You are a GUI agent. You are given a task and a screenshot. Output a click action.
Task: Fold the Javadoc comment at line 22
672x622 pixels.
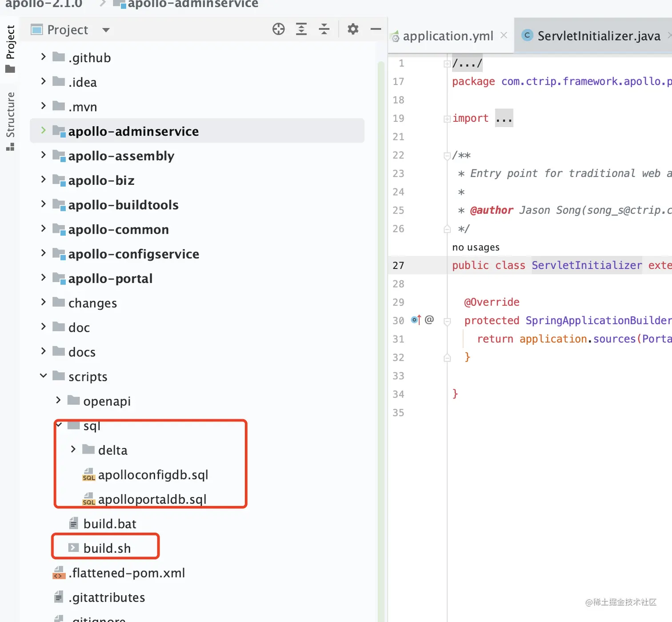447,155
